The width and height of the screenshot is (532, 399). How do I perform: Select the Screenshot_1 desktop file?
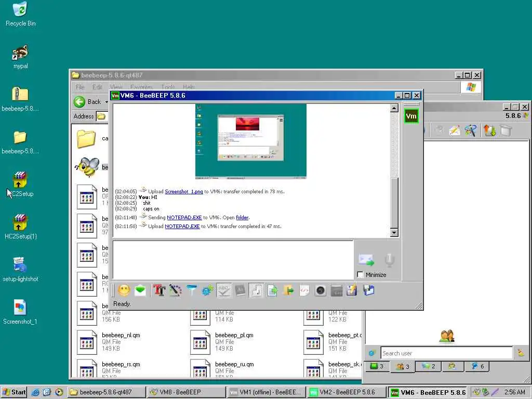[20, 312]
